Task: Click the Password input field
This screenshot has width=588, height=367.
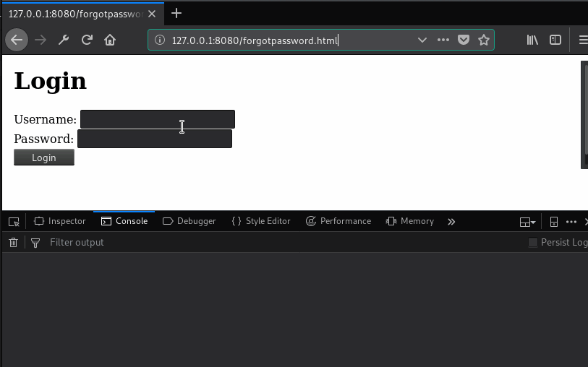Action: tap(155, 139)
